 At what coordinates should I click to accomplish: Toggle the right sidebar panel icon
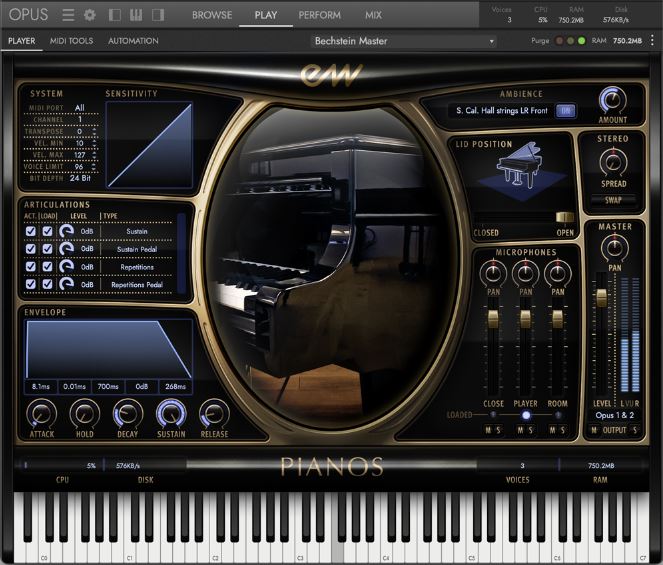coord(158,15)
